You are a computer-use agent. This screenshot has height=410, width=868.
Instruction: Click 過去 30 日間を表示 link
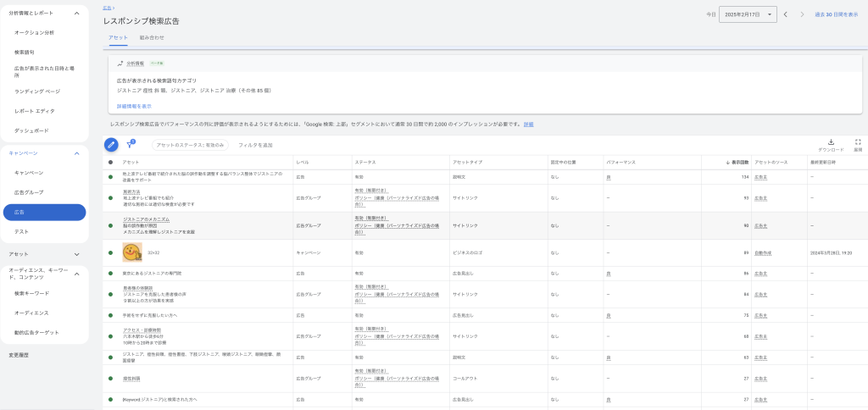[x=836, y=14]
